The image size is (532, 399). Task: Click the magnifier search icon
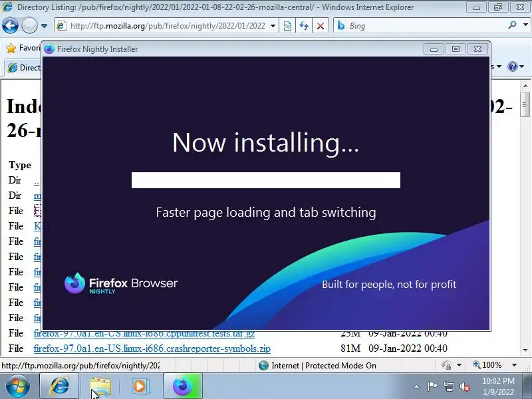pyautogui.click(x=512, y=25)
